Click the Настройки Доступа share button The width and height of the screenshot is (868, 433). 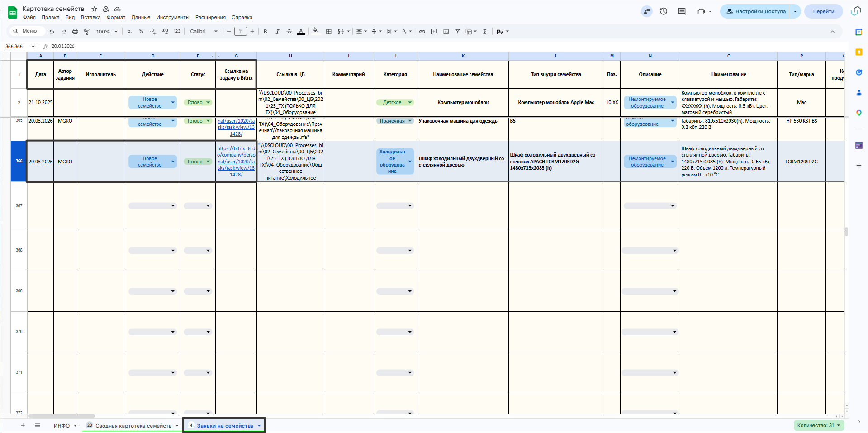755,11
